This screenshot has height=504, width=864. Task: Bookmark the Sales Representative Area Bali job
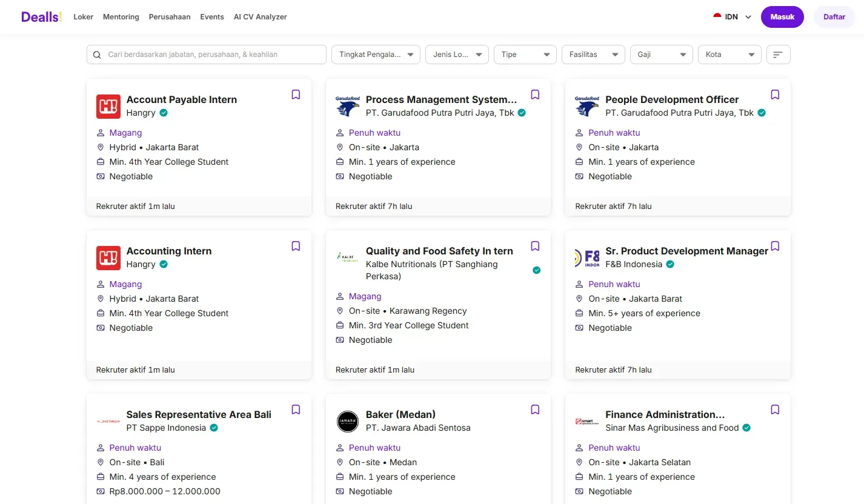click(x=296, y=409)
